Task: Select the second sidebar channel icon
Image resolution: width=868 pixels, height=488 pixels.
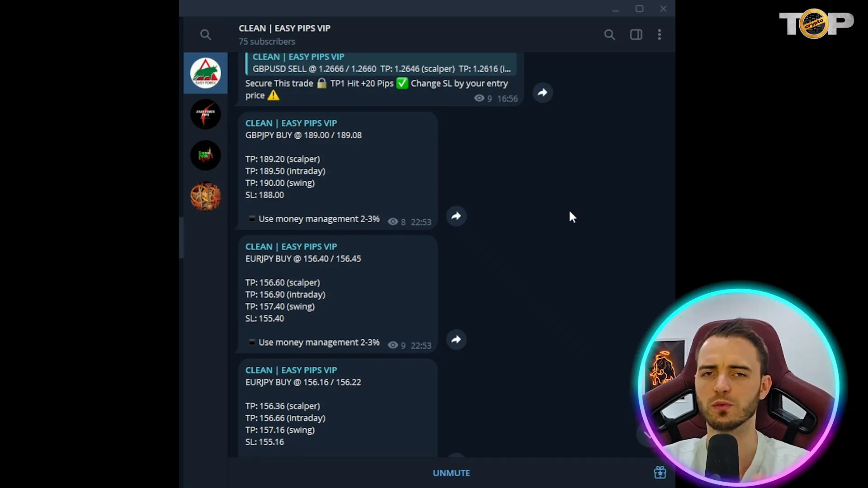Action: [x=206, y=114]
